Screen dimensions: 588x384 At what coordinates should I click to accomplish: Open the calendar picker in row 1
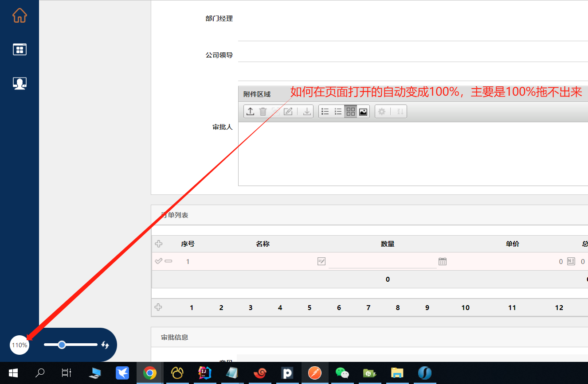(x=443, y=261)
